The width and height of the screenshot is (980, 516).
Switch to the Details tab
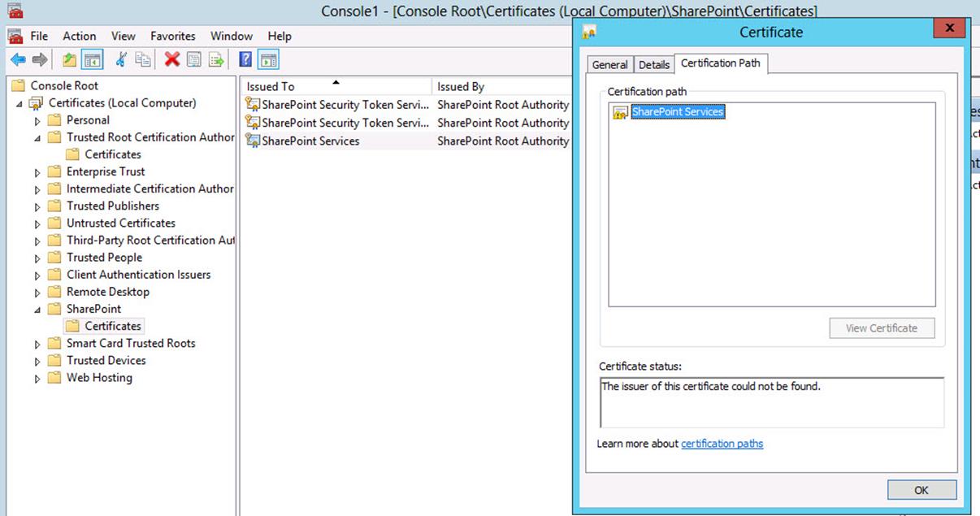pyautogui.click(x=654, y=65)
